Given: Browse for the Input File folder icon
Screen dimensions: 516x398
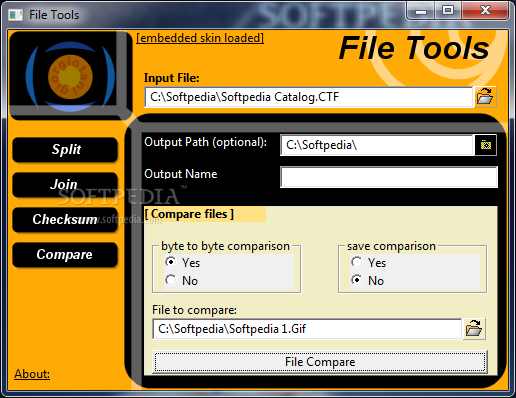Looking at the screenshot, I should coord(485,97).
